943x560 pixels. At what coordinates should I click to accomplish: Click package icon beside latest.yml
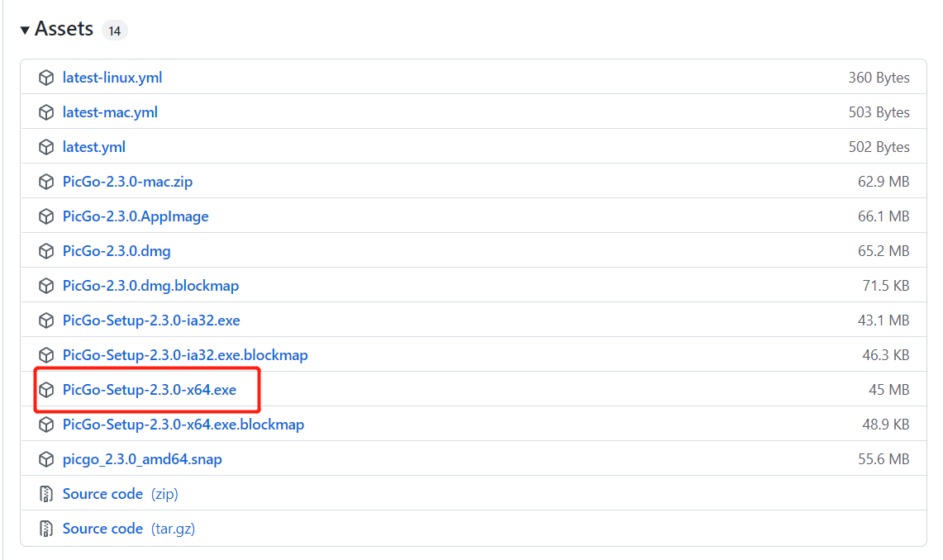pos(46,147)
